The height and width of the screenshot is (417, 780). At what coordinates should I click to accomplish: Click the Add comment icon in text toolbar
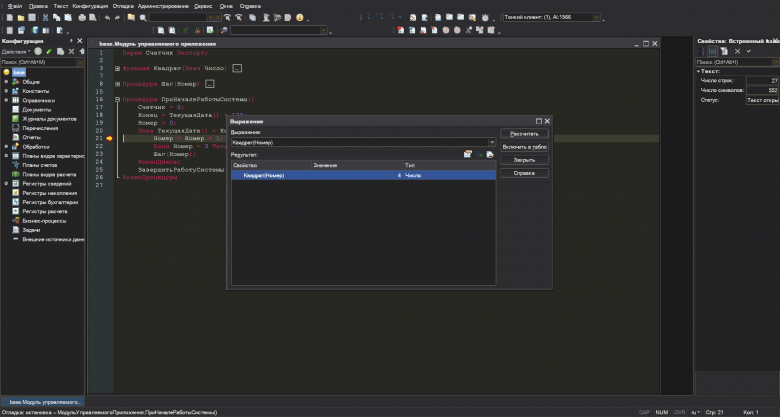click(186, 30)
